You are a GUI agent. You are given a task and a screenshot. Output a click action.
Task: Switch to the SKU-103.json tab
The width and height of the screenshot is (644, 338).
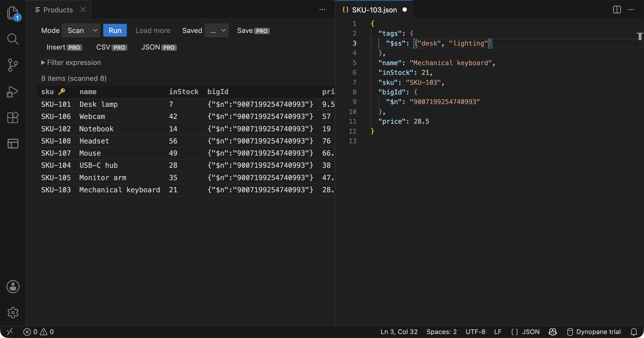click(x=374, y=10)
